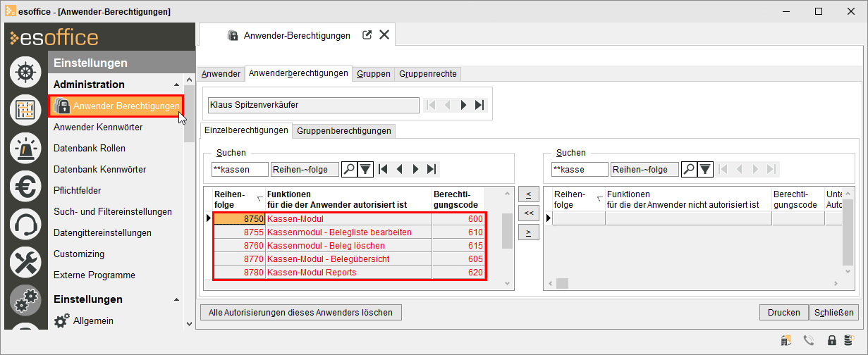Click the Drucken button
The image size is (868, 355).
[x=783, y=313]
